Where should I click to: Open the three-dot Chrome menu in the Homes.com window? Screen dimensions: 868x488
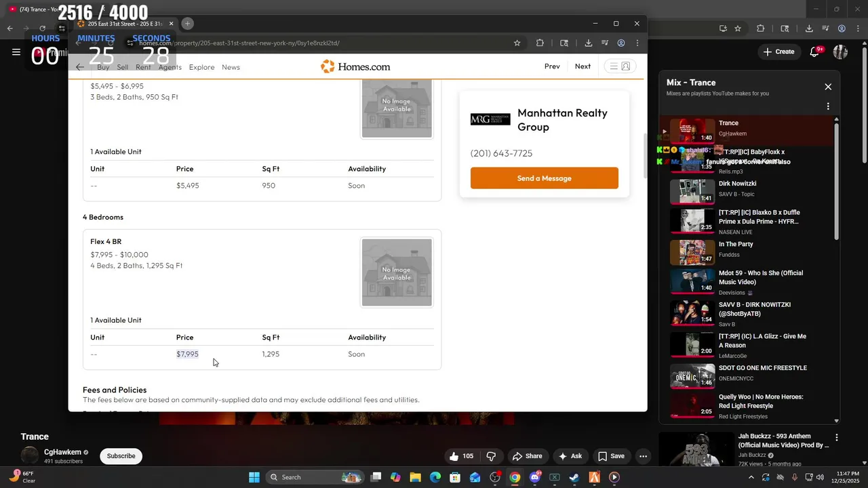tap(637, 43)
